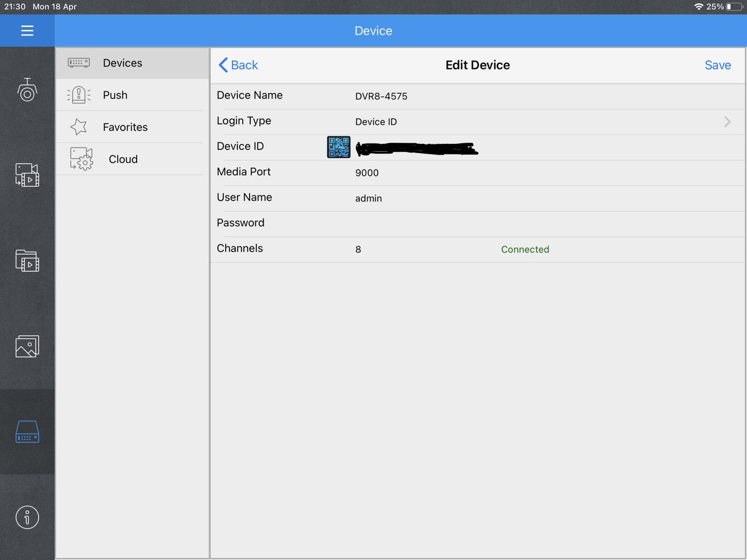
Task: Edit the Device Name field DVR8-4575
Action: (381, 96)
